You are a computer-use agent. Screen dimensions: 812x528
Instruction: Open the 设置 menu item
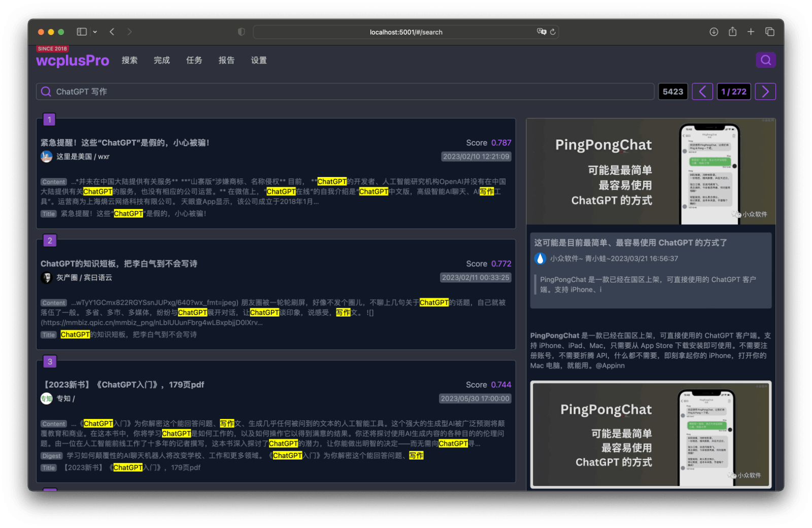258,60
